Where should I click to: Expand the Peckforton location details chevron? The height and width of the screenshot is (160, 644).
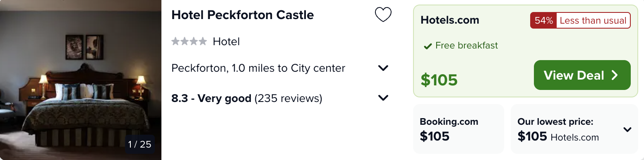click(x=383, y=68)
